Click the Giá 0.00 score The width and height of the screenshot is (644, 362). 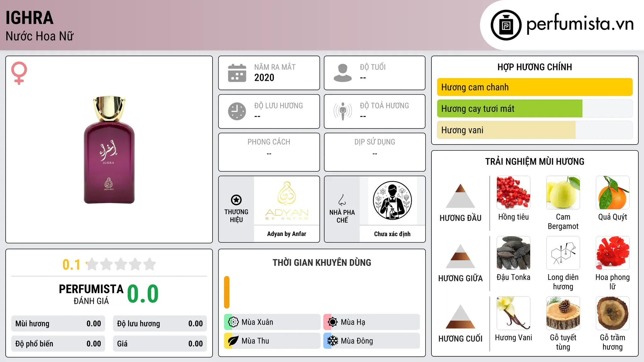160,344
